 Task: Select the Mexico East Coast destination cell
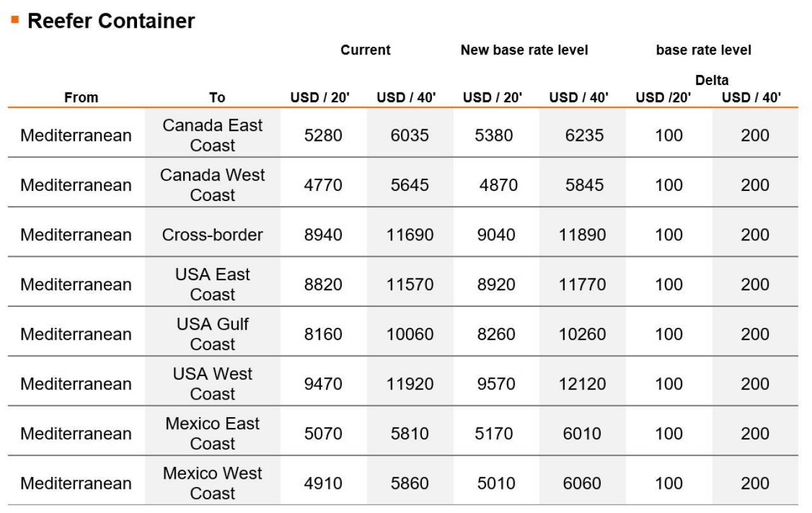213,433
